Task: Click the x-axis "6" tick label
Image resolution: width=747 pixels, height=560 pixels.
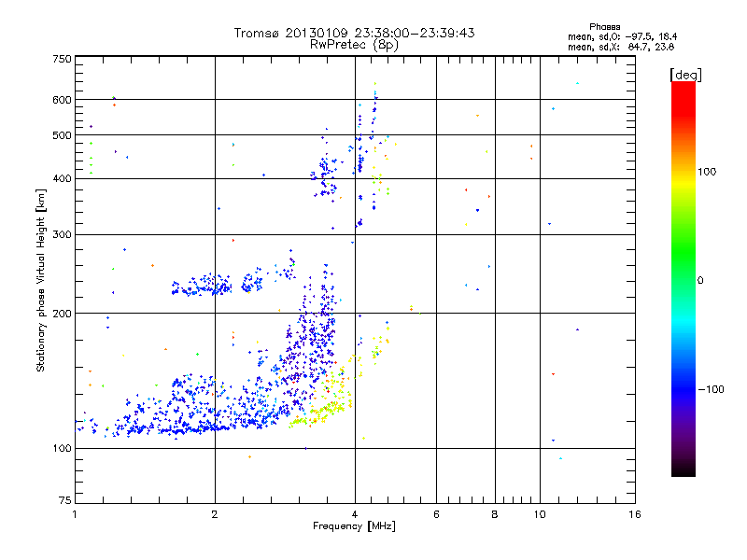Action: point(436,514)
